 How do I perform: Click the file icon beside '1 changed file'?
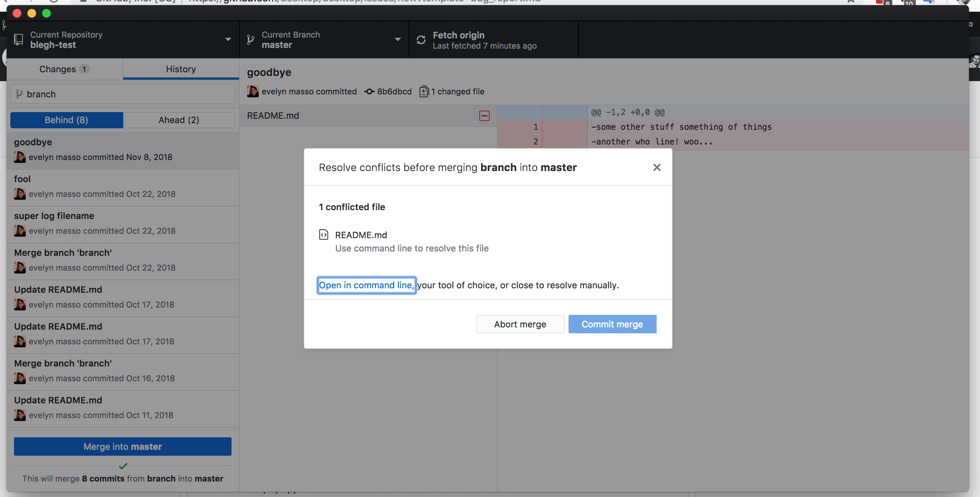pyautogui.click(x=423, y=91)
